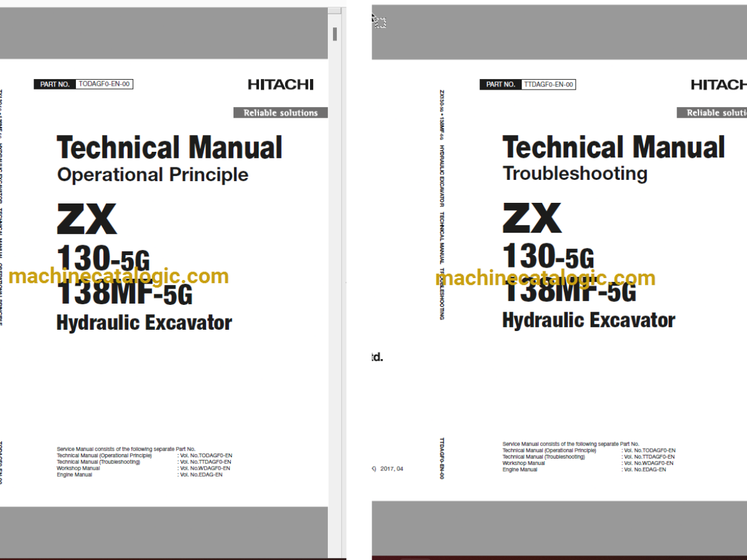The width and height of the screenshot is (747, 560).
Task: Click the Service Manual consists line on right page
Action: [x=571, y=444]
